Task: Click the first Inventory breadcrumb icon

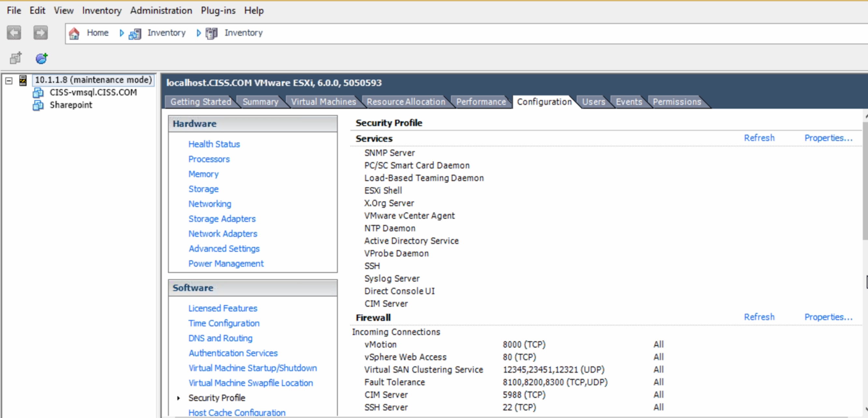Action: [135, 33]
